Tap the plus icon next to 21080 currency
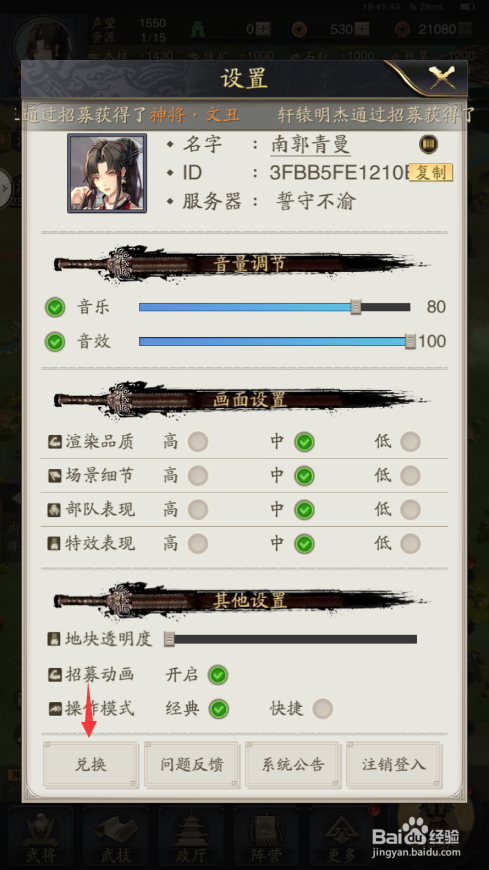Image resolution: width=489 pixels, height=870 pixels. coord(465,29)
